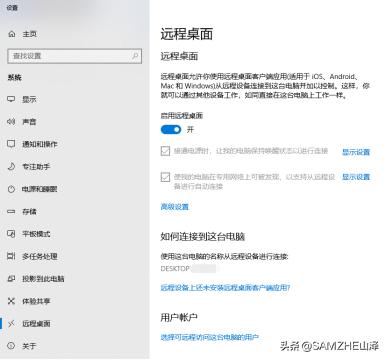Image resolution: width=387 pixels, height=360 pixels.
Task: Select 体验共享 in the sidebar
Action: click(36, 301)
